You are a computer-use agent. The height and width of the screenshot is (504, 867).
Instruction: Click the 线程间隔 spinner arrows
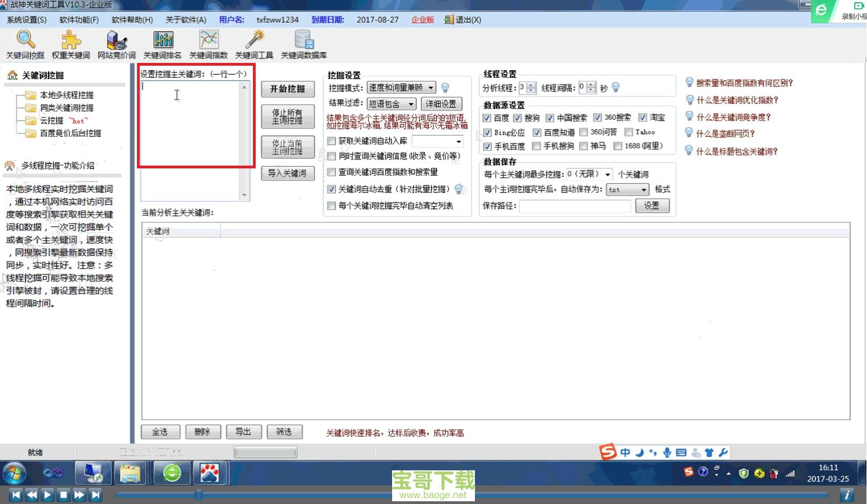(x=591, y=87)
